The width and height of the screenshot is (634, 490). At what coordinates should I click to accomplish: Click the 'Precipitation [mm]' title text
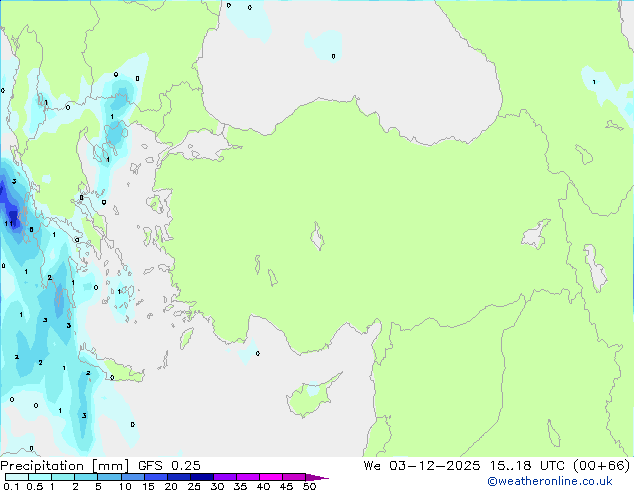pyautogui.click(x=65, y=466)
